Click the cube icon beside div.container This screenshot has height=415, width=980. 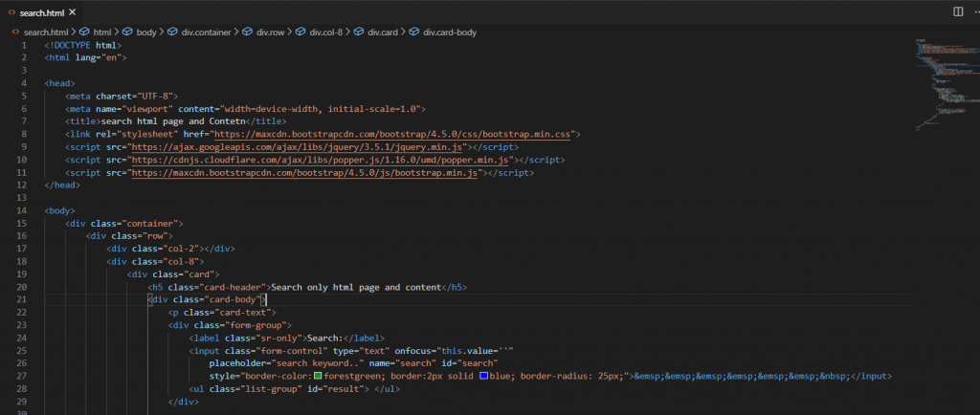tap(172, 32)
